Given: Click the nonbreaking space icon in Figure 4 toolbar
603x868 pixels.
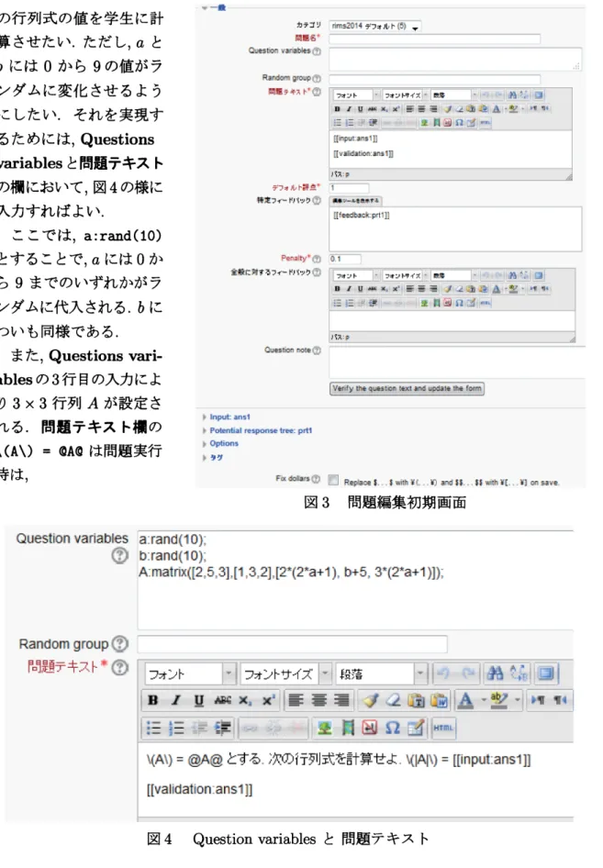Looking at the screenshot, I should [370, 727].
